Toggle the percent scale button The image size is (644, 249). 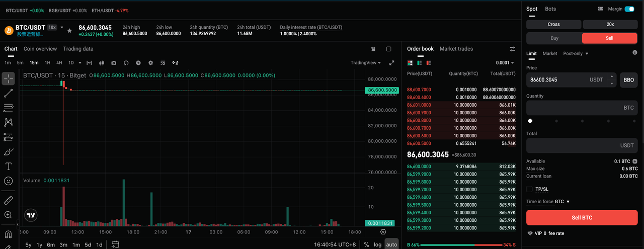(x=366, y=244)
